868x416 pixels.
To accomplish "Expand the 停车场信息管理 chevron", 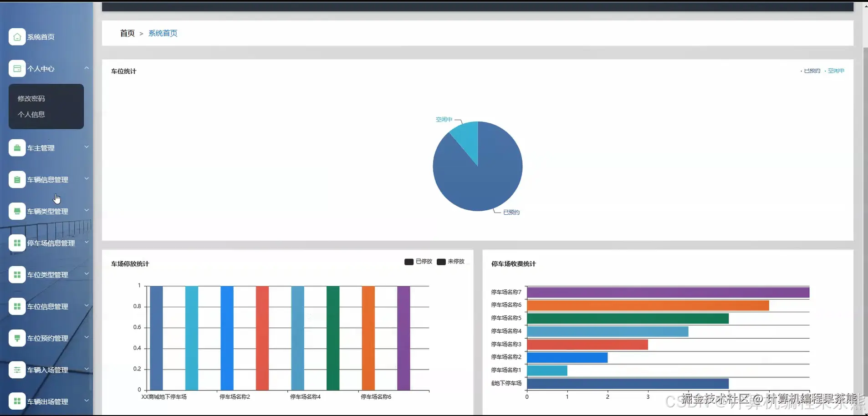I will click(87, 242).
